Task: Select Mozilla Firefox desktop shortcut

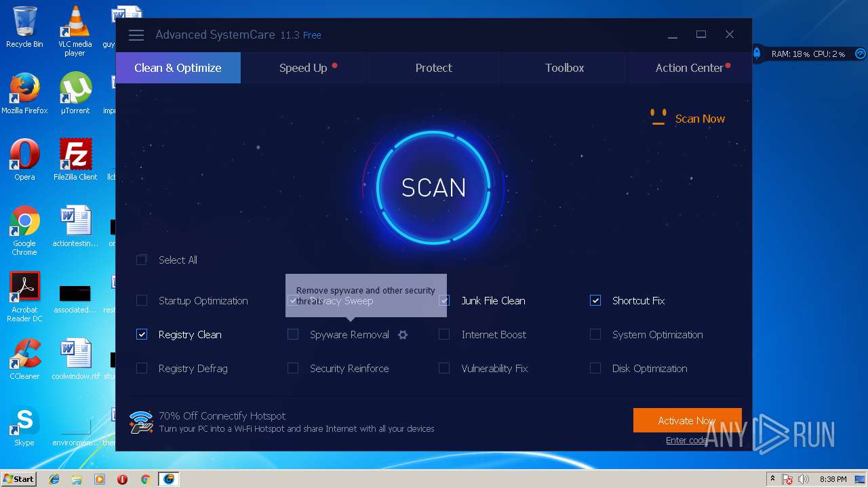Action: point(24,93)
